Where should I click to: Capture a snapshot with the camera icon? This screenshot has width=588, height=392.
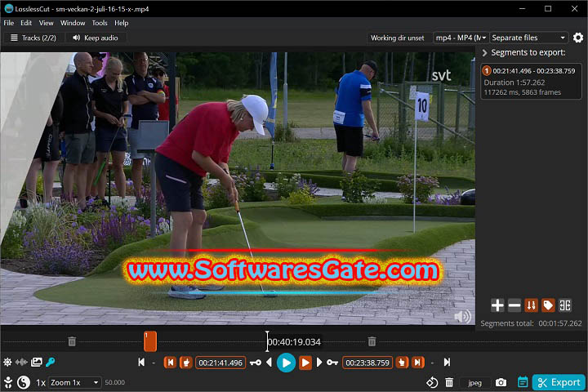pos(501,383)
